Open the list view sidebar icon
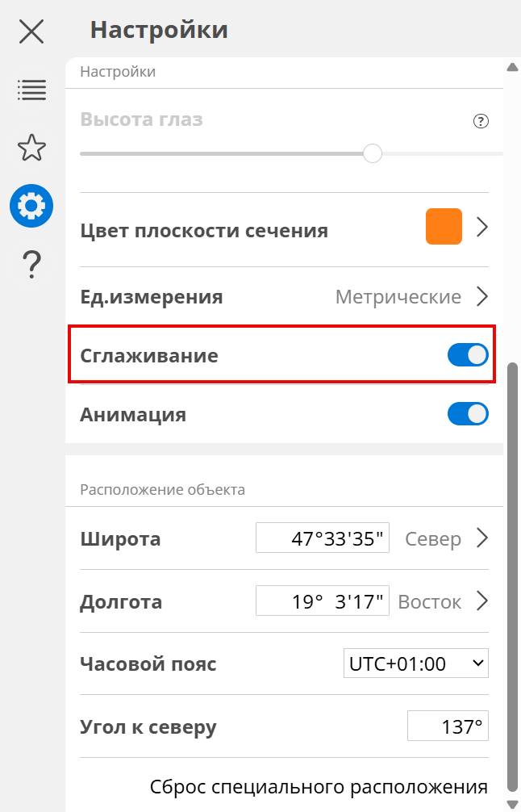 tap(31, 90)
